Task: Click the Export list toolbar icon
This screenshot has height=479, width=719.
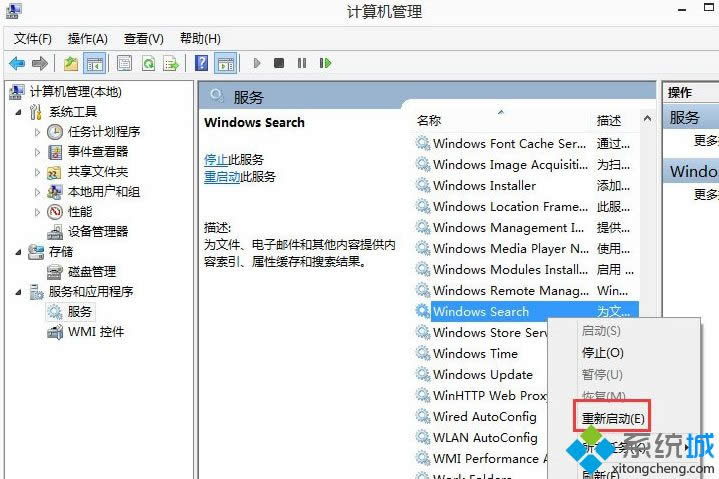Action: click(171, 63)
